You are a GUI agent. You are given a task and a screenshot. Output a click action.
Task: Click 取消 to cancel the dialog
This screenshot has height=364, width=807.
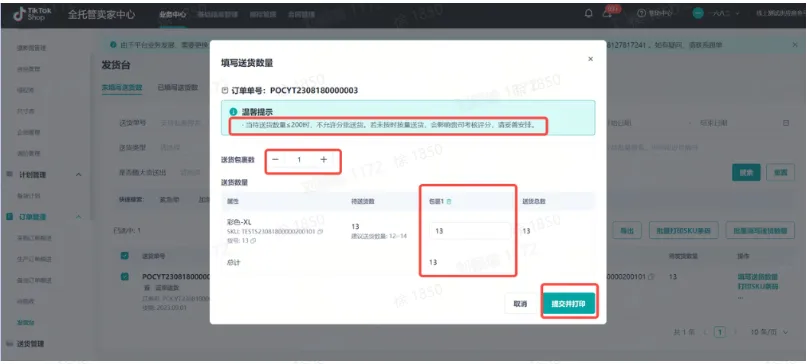pos(520,304)
